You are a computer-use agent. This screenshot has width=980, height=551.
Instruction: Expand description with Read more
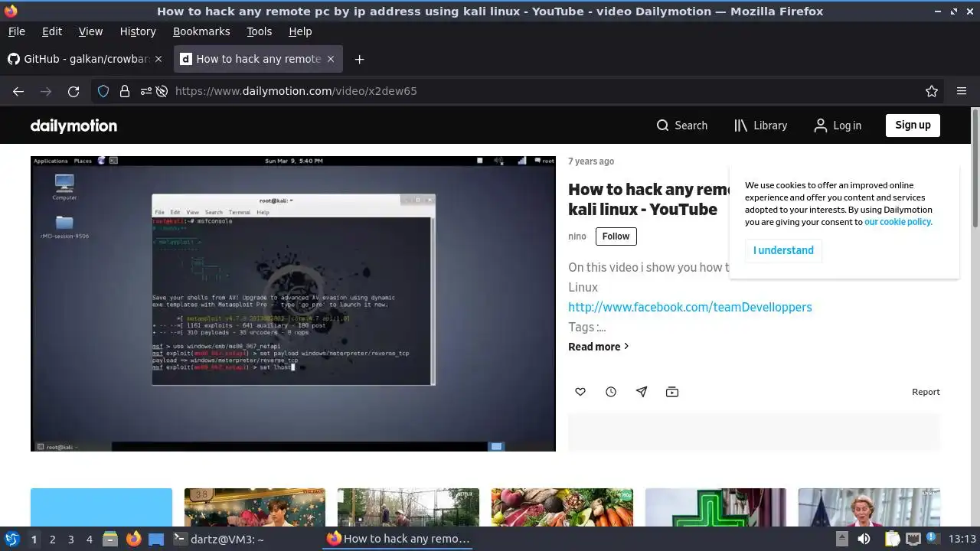[598, 347]
